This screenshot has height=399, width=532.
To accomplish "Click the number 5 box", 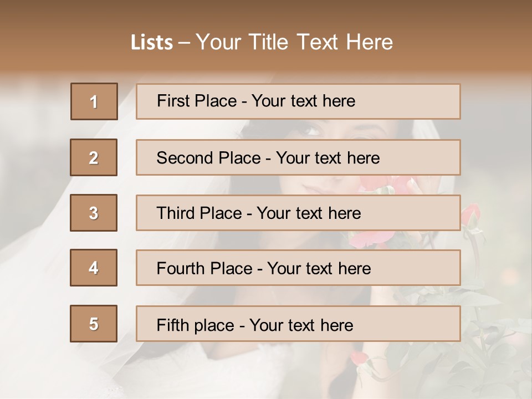I will click(94, 324).
